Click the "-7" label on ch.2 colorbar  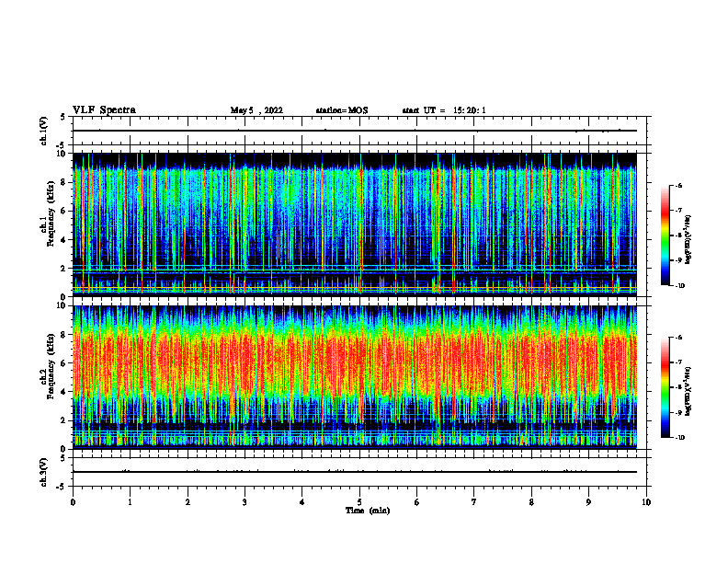(678, 362)
